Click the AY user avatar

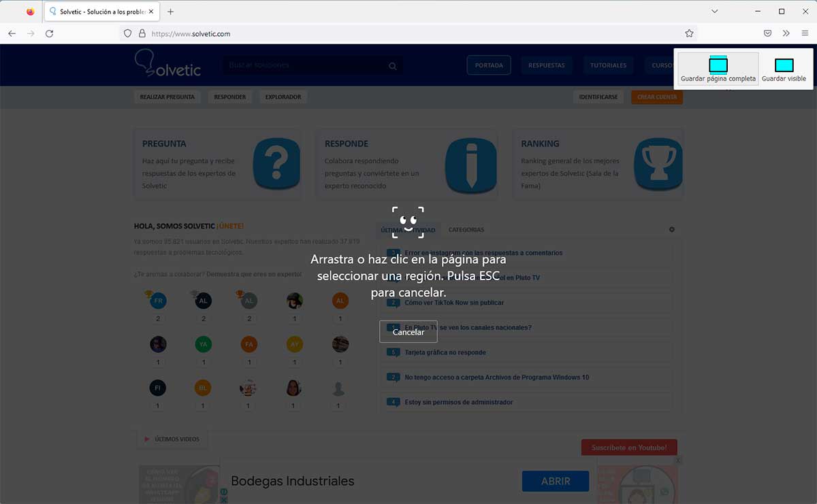[295, 345]
